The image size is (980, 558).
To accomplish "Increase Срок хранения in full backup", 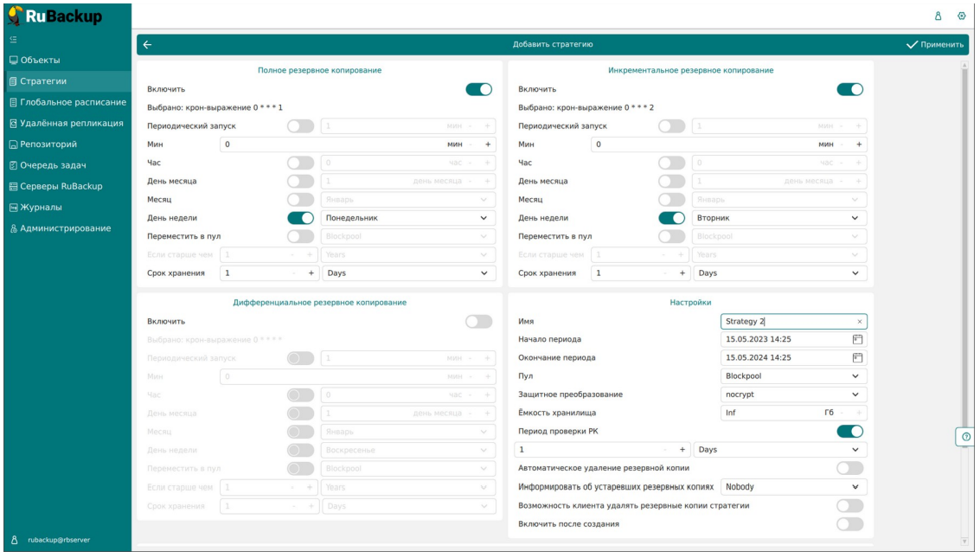I will click(311, 273).
